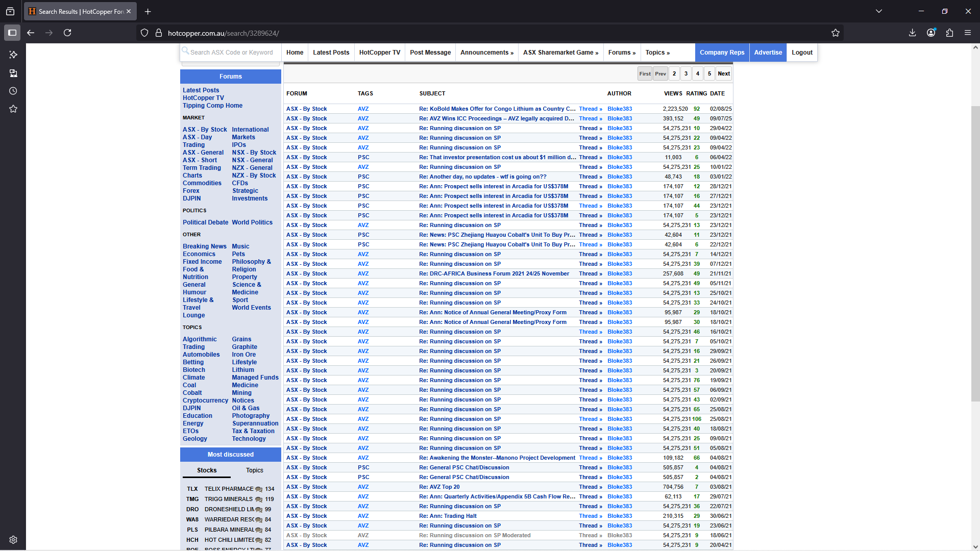
Task: Jump to page 5 of results
Action: point(709,73)
